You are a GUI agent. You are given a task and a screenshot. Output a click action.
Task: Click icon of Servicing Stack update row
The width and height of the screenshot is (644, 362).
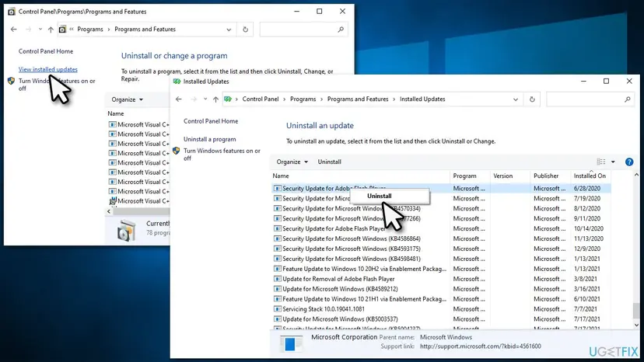[x=277, y=309]
